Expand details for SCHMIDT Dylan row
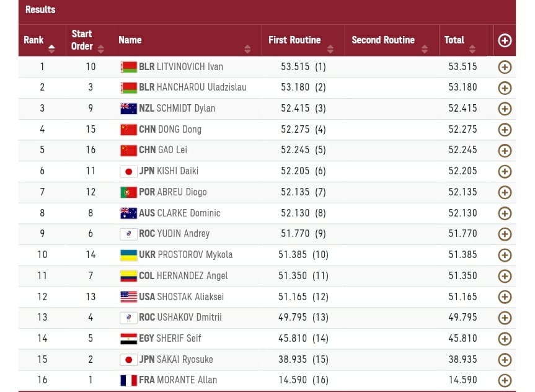535x392 pixels. pyautogui.click(x=505, y=109)
